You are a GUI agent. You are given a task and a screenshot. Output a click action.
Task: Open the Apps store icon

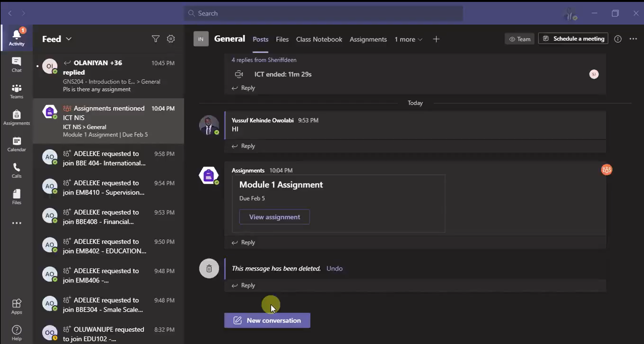[x=16, y=307]
